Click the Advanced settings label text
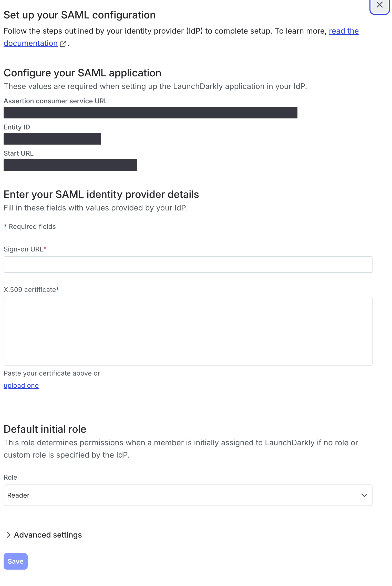 47,535
